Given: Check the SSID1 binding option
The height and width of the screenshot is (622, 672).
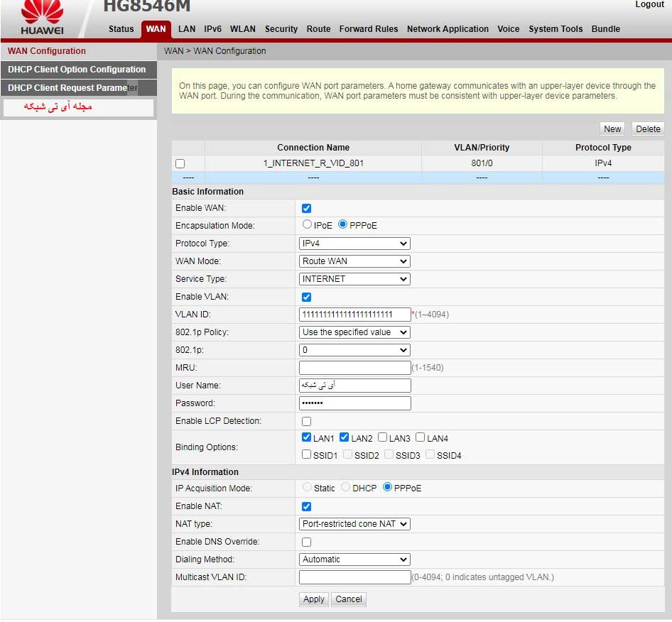Looking at the screenshot, I should coord(306,454).
